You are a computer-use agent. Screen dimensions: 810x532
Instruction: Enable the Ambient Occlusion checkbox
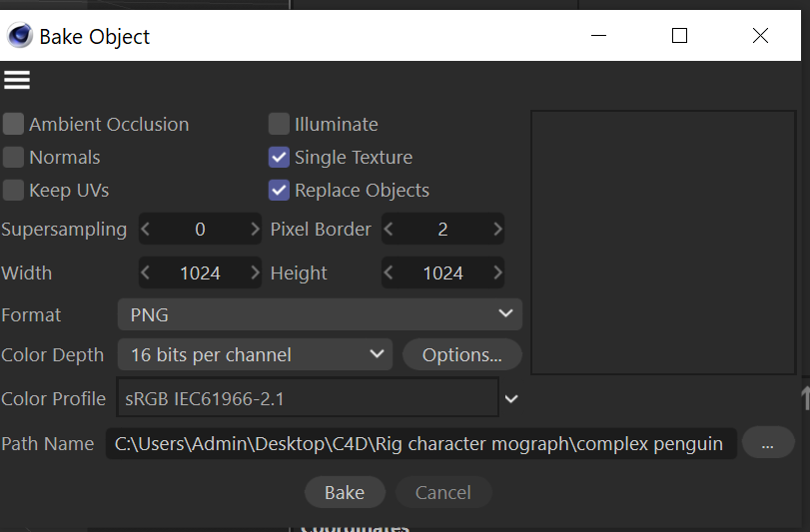pos(14,125)
